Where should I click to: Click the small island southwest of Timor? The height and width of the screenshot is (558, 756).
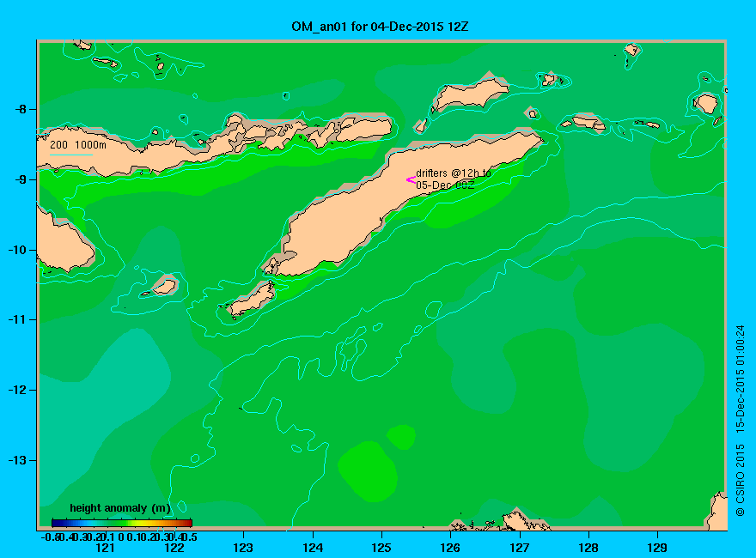(x=253, y=298)
